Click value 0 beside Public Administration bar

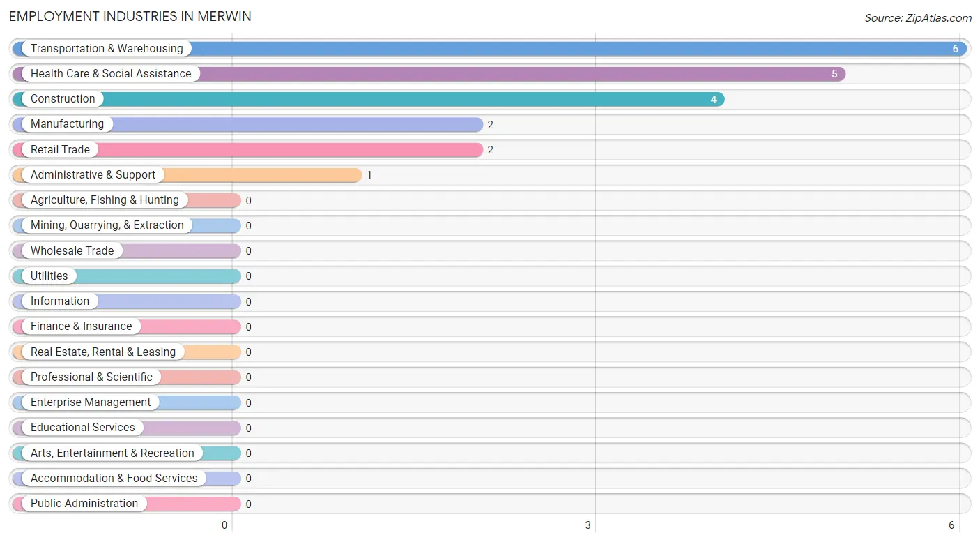point(248,504)
